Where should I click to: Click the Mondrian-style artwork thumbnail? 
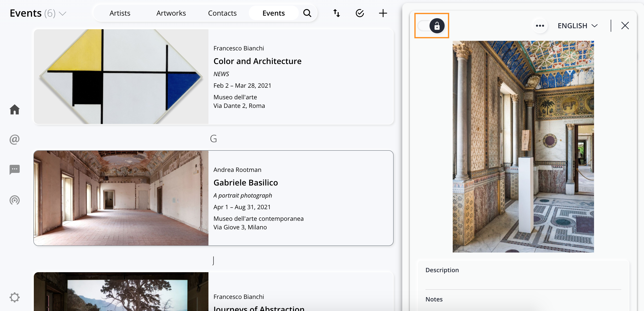pyautogui.click(x=121, y=77)
